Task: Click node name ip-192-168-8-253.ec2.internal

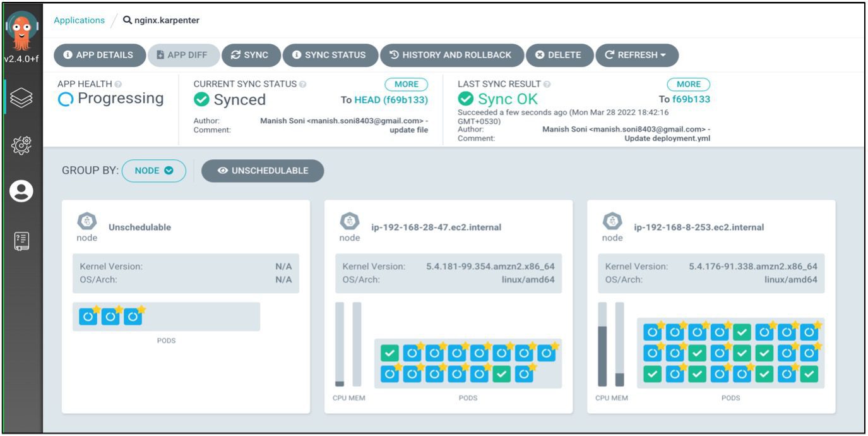Action: pyautogui.click(x=699, y=227)
